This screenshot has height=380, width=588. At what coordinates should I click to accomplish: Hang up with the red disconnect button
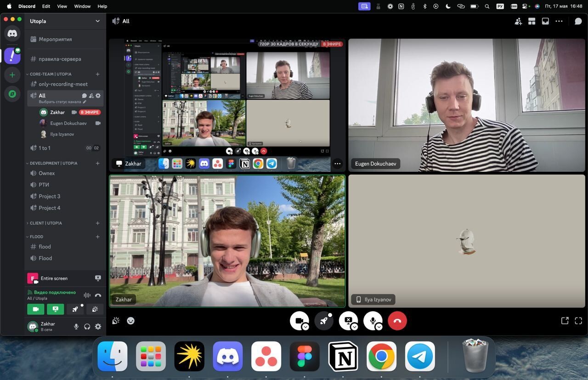[397, 321]
